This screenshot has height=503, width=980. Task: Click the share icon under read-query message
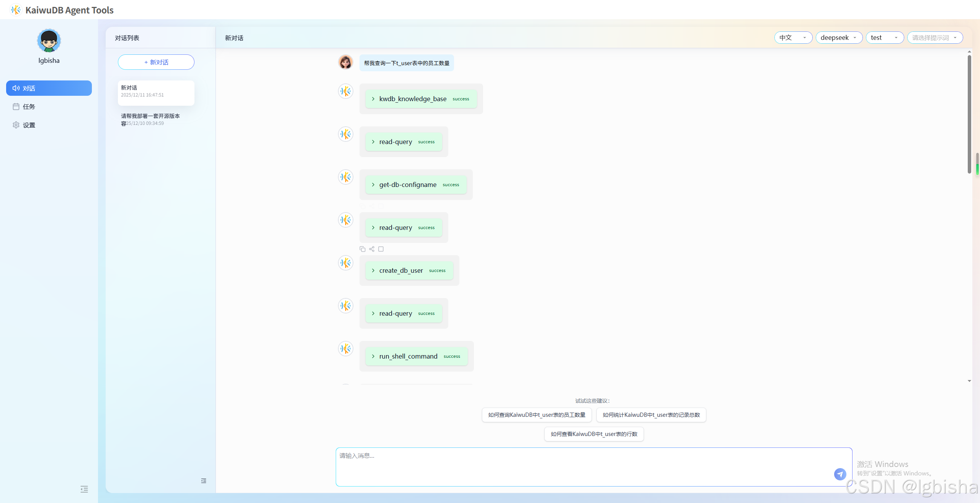[372, 249]
